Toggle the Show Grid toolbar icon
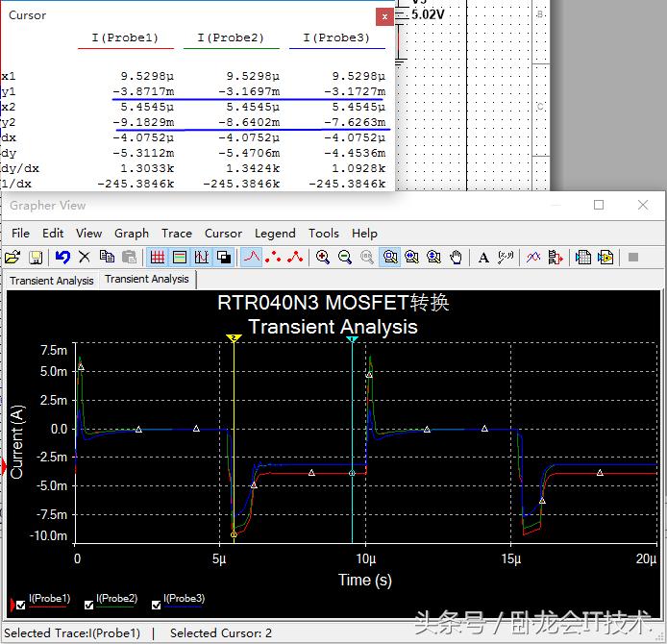This screenshot has width=667, height=644. [157, 257]
